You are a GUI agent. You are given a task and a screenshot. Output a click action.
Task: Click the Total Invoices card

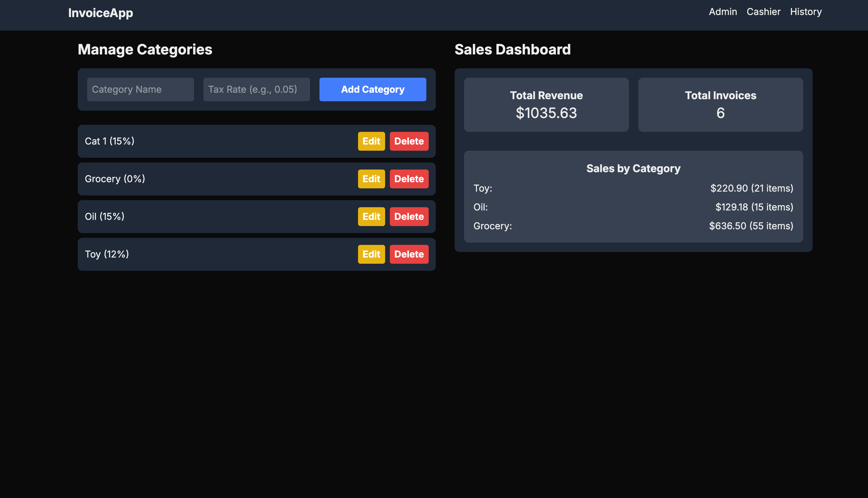click(720, 105)
